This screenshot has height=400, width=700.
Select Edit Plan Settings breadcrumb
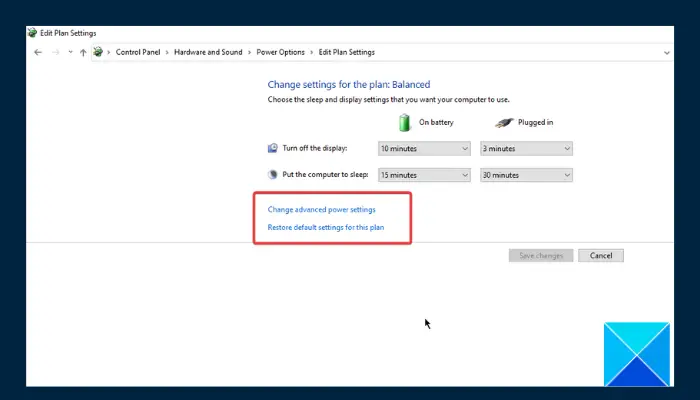coord(346,52)
